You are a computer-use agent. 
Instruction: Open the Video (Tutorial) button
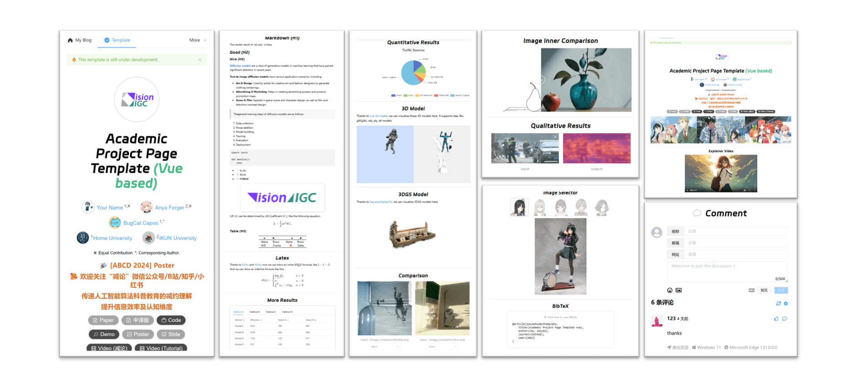point(161,348)
